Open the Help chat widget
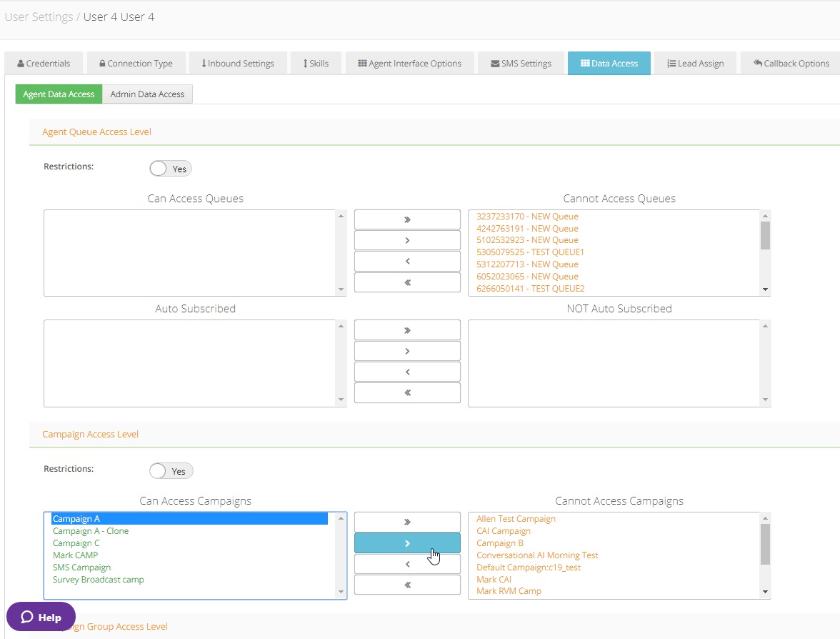Screen dimensions: 840x639 [41, 617]
